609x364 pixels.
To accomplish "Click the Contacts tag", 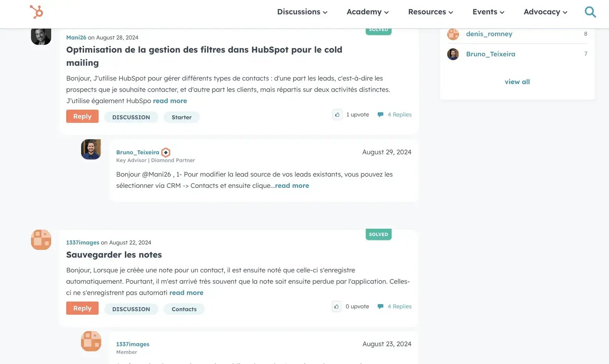I will 184,309.
